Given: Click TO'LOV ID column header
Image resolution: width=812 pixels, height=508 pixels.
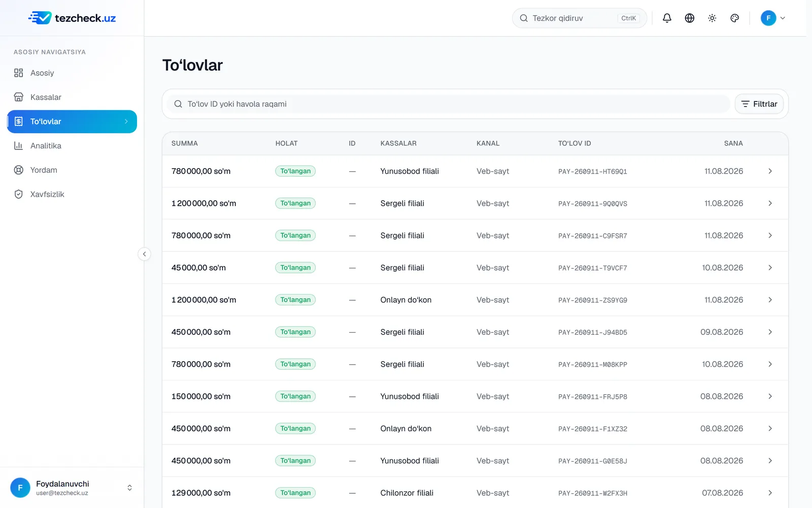Looking at the screenshot, I should [x=574, y=144].
